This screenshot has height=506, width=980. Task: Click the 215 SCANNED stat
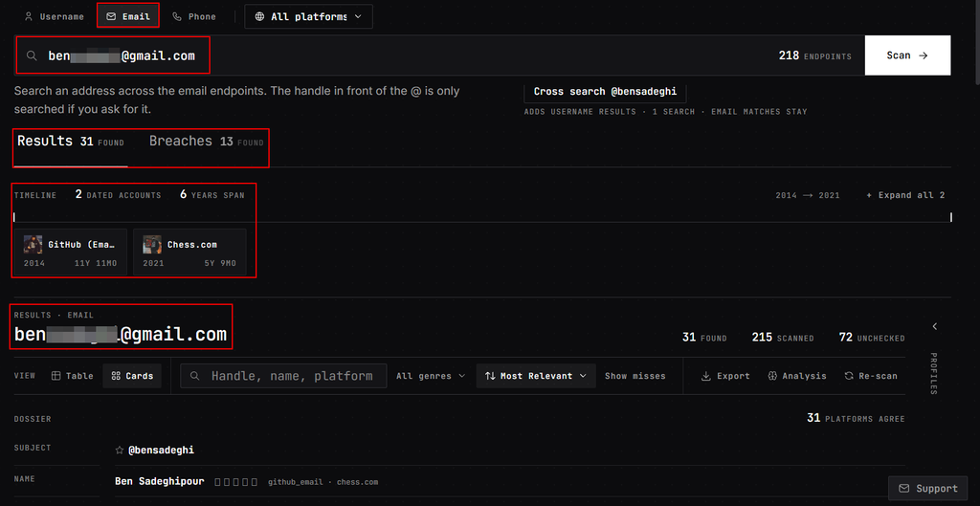[x=783, y=338]
